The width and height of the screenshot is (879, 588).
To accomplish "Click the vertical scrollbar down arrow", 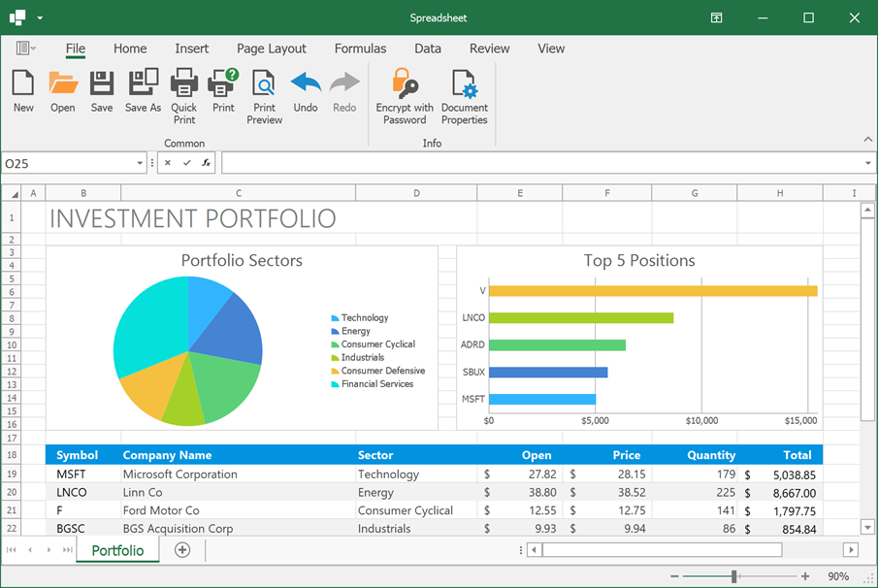I will [x=867, y=527].
